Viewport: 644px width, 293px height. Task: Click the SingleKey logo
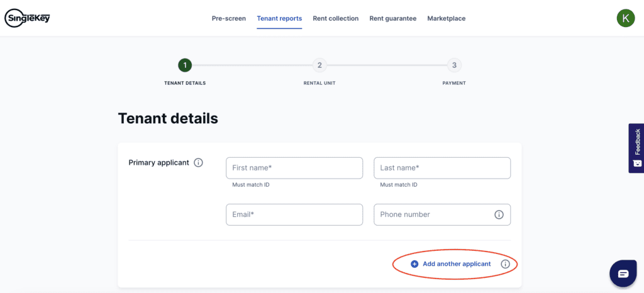(x=27, y=19)
